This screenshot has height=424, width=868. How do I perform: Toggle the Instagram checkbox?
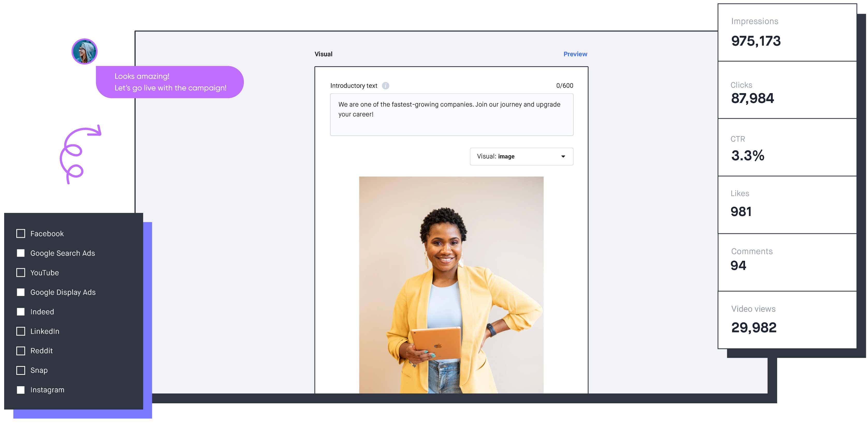[x=20, y=390]
